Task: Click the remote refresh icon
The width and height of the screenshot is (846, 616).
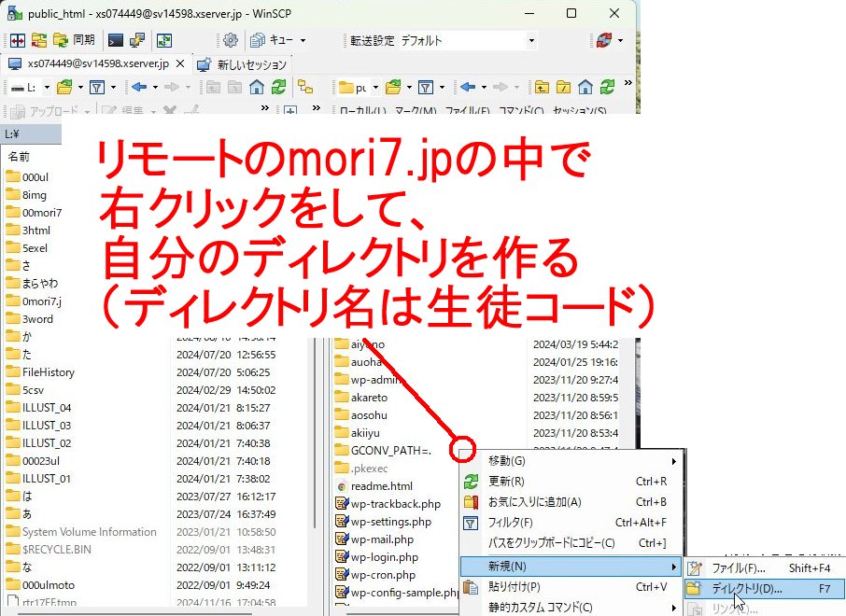Action: point(607,87)
